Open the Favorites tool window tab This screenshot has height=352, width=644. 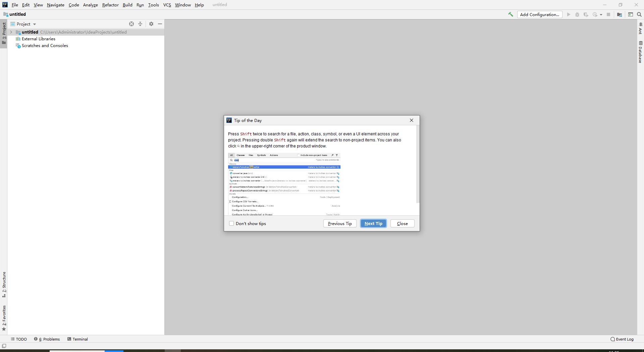[x=4, y=318]
